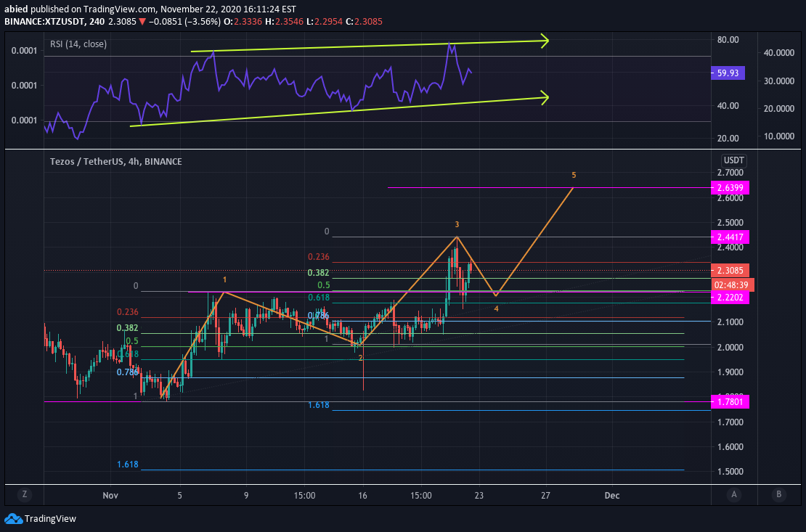Click the 1.5000 price scale value

[x=730, y=471]
